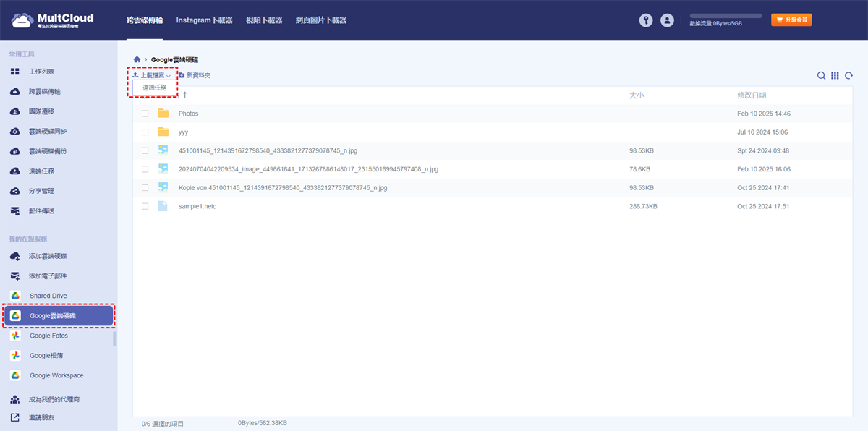The height and width of the screenshot is (431, 868).
Task: Click the 20240704042209534_image thumbnail icon
Action: (163, 169)
